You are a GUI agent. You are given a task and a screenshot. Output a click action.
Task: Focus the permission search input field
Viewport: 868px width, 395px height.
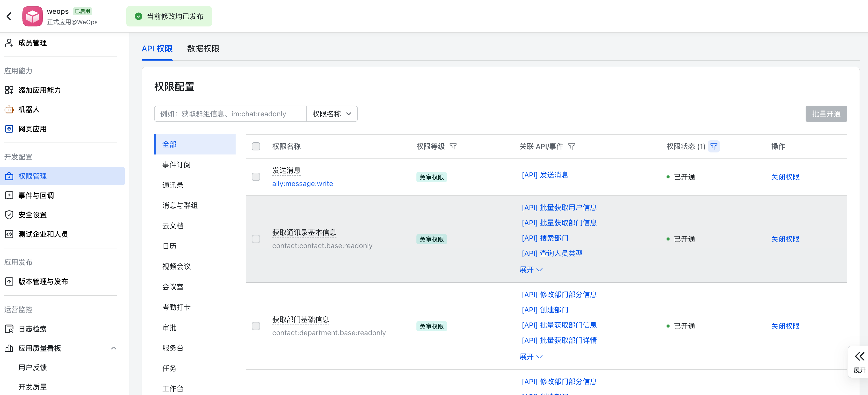(230, 114)
